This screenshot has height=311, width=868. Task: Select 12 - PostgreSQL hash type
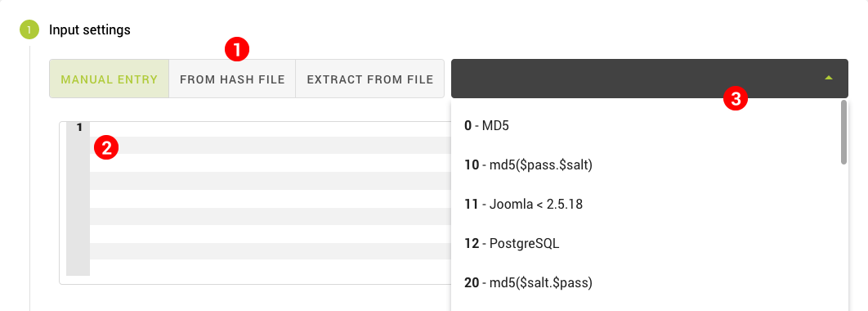click(x=646, y=244)
